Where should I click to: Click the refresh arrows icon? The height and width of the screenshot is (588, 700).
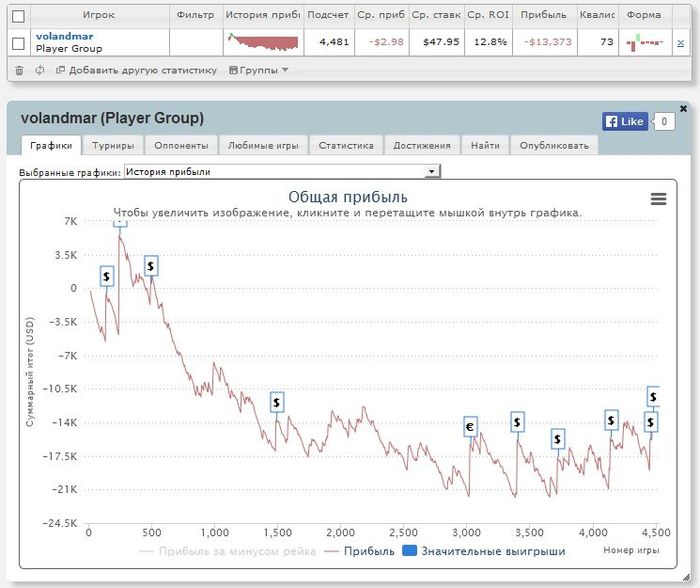pyautogui.click(x=40, y=70)
